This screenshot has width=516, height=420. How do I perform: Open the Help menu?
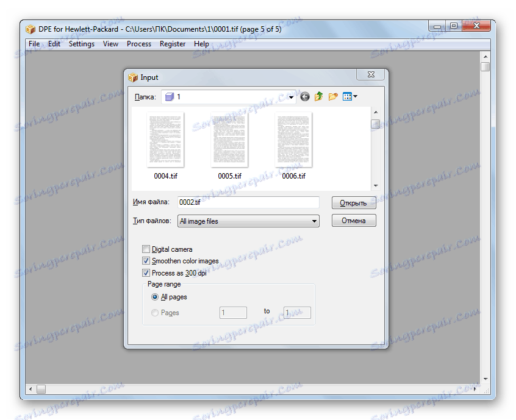click(x=201, y=44)
